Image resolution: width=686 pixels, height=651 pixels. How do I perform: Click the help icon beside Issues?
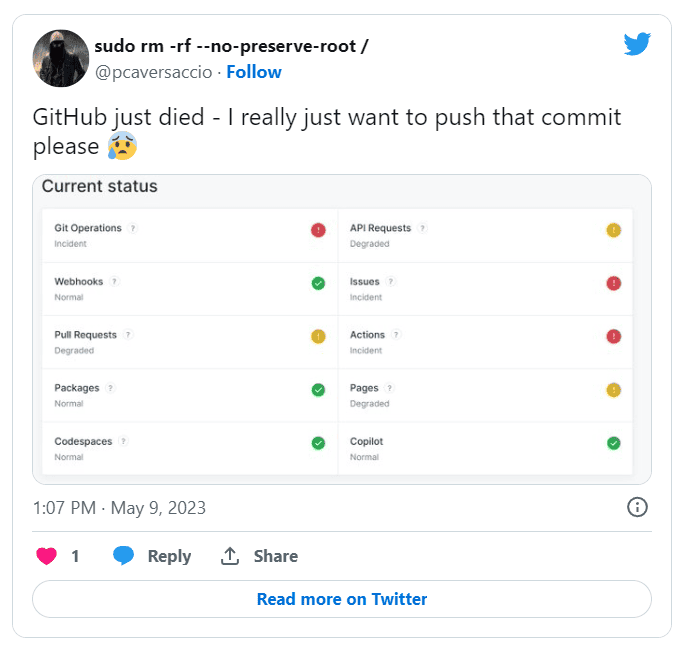[x=391, y=281]
